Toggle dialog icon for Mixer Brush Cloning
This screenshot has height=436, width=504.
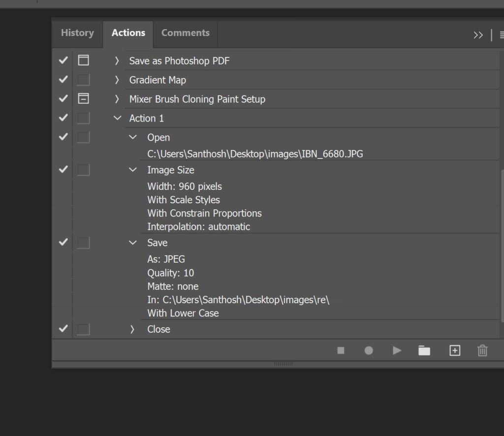click(84, 99)
